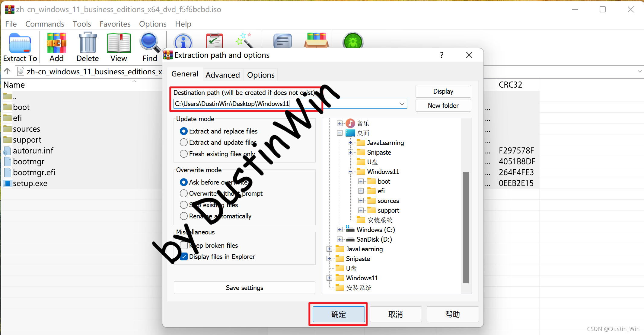Open the destination path dropdown arrow
The width and height of the screenshot is (644, 335).
pyautogui.click(x=402, y=104)
